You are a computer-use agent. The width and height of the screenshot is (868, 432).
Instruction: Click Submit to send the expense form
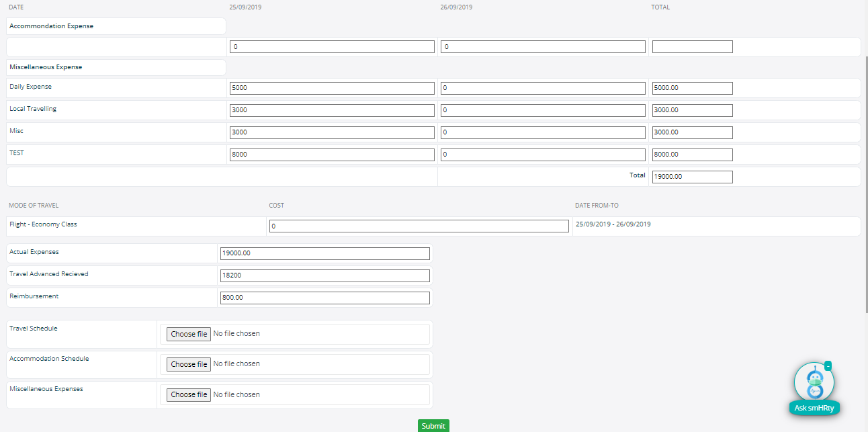[x=433, y=426]
